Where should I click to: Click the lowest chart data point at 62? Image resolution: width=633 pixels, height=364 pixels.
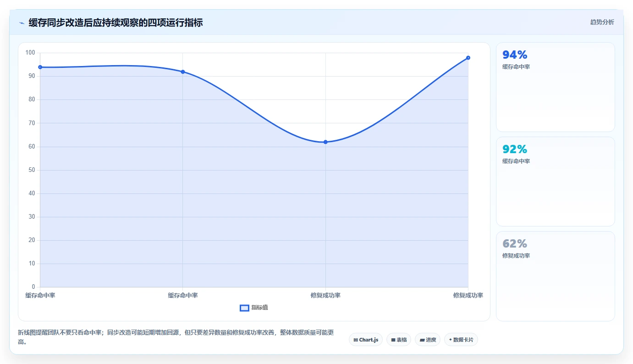325,142
